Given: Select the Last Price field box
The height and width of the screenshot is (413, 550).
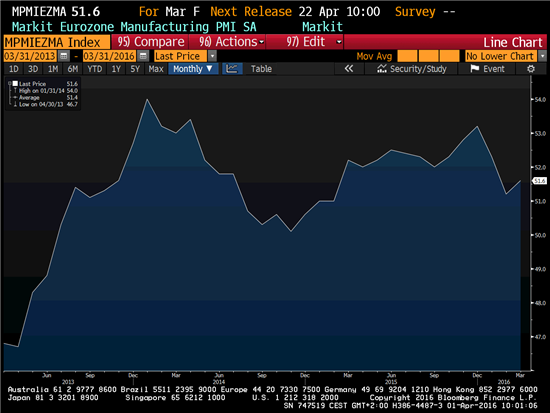Looking at the screenshot, I should pyautogui.click(x=181, y=56).
